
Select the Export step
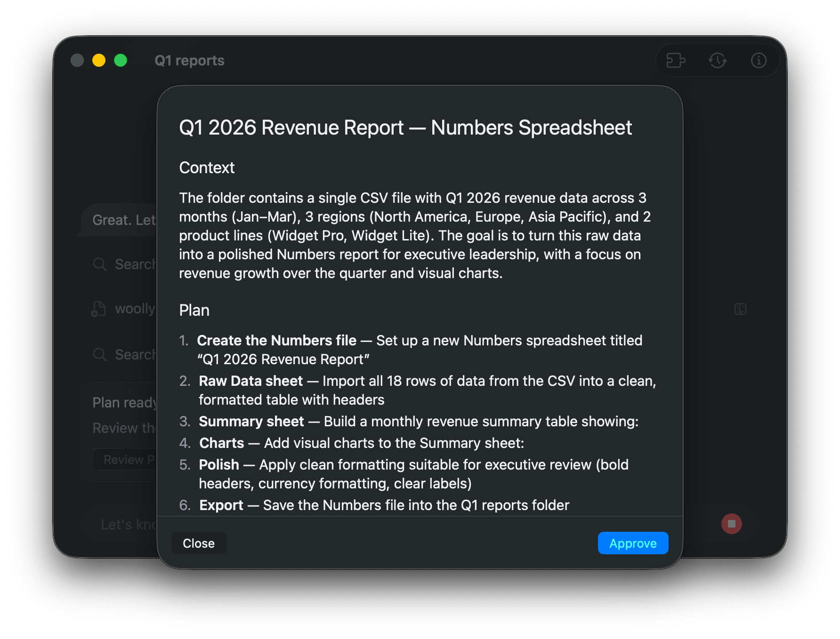pos(374,505)
